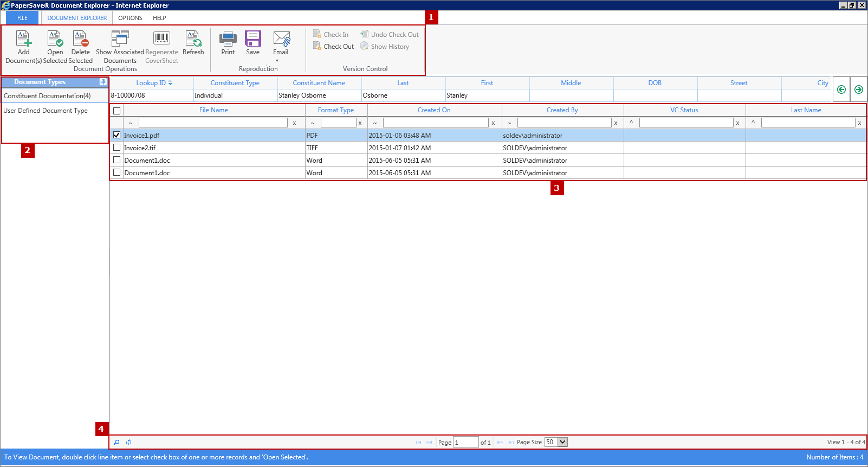Click Check In under Version Control
The height and width of the screenshot is (467, 868).
point(331,34)
